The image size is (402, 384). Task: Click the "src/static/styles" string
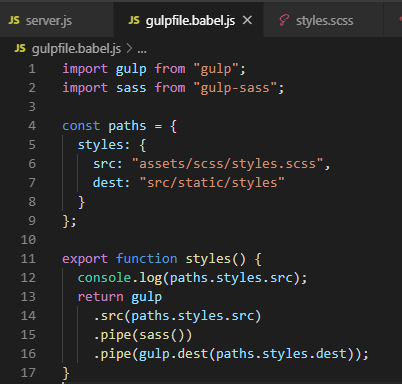coord(212,183)
